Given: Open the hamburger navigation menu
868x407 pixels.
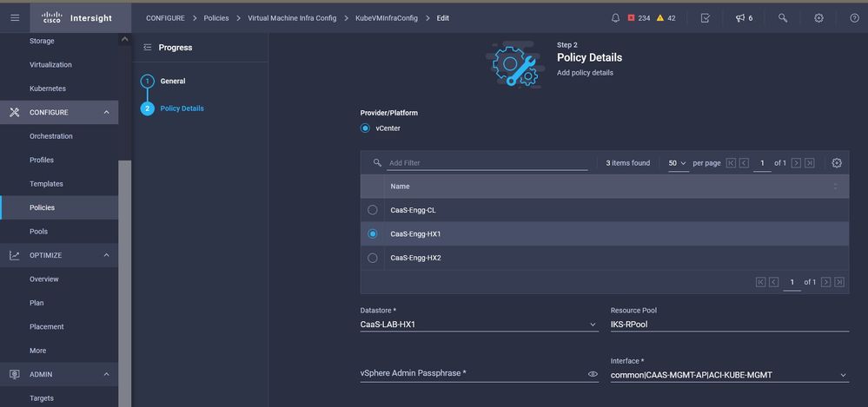Looking at the screenshot, I should [x=15, y=17].
